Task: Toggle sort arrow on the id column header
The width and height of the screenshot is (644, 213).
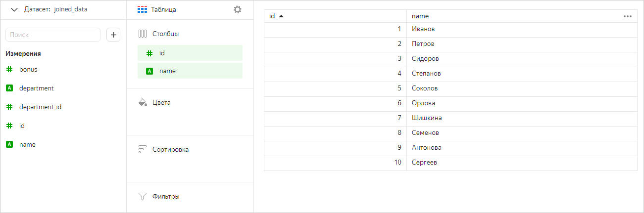Action: pos(281,16)
